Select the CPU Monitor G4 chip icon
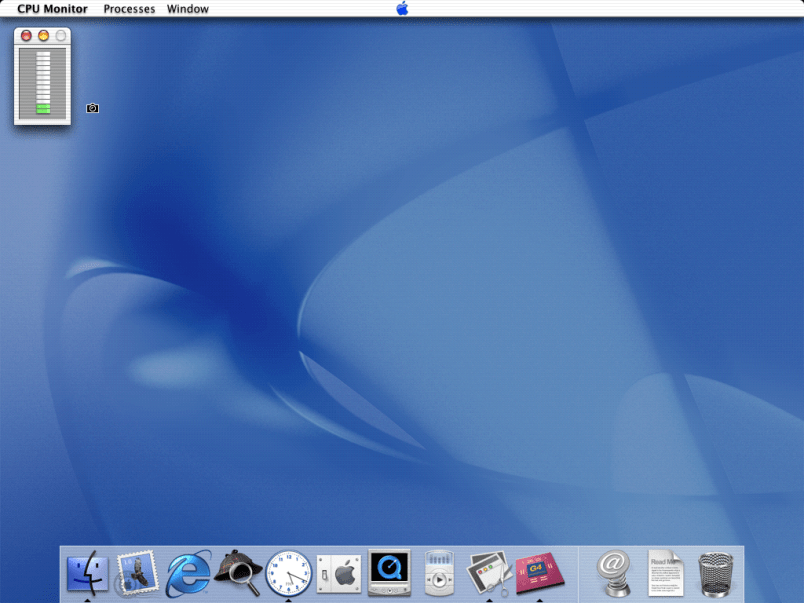 coord(540,573)
